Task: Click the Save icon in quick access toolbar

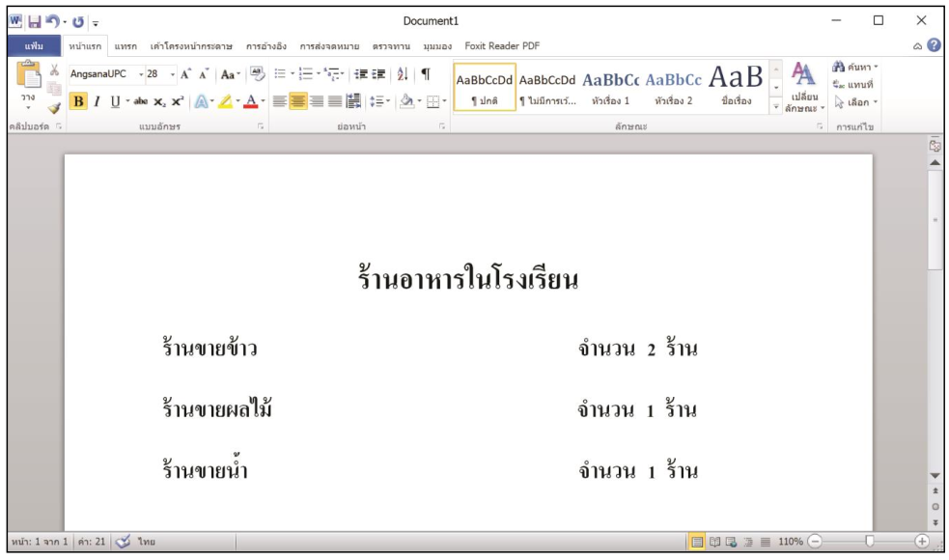Action: tap(35, 20)
